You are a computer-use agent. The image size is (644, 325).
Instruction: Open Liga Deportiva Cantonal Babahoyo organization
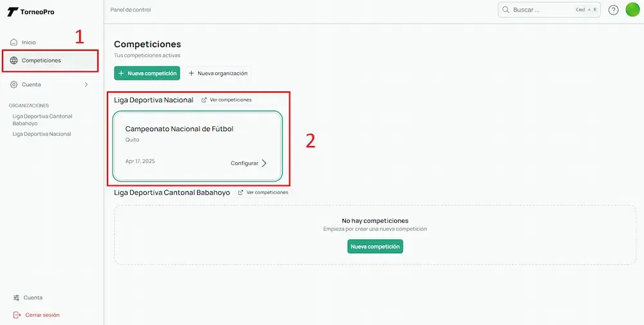coord(43,120)
